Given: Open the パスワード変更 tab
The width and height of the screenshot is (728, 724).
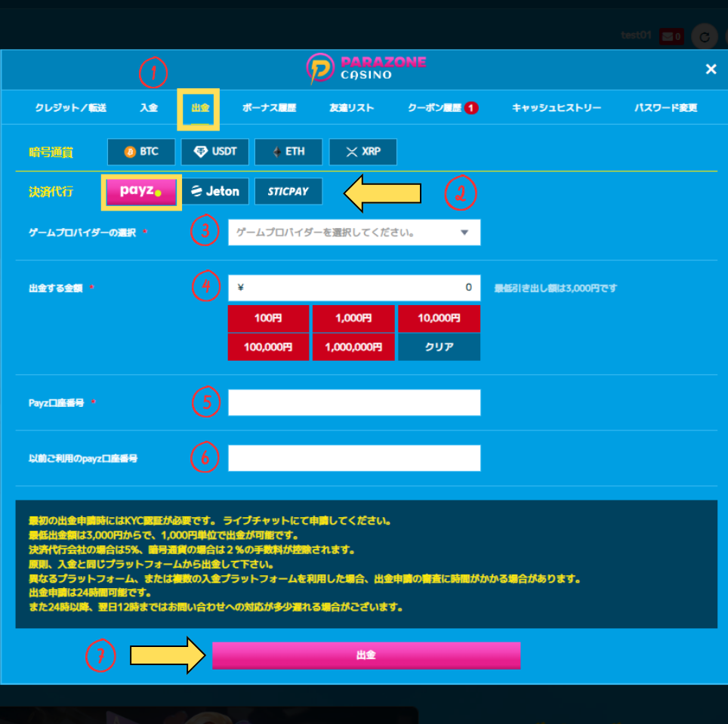Looking at the screenshot, I should 665,108.
